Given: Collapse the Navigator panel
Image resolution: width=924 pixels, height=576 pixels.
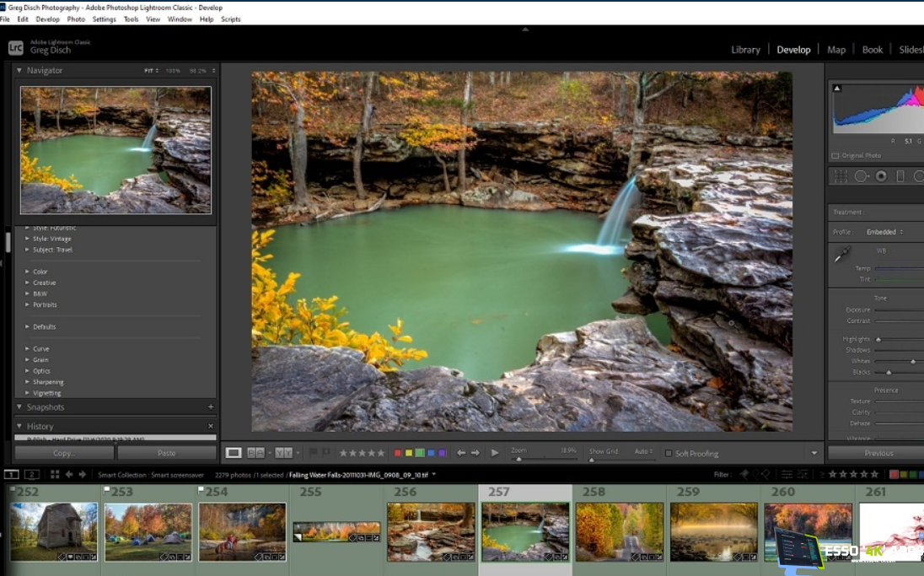Looking at the screenshot, I should point(19,71).
